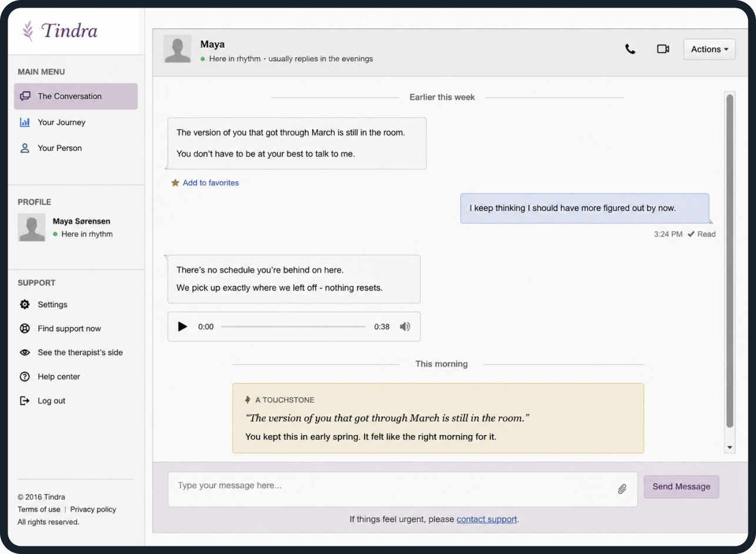Screen dimensions: 756x554
Task: Click Maya Sørensen's profile avatar
Action: point(32,228)
